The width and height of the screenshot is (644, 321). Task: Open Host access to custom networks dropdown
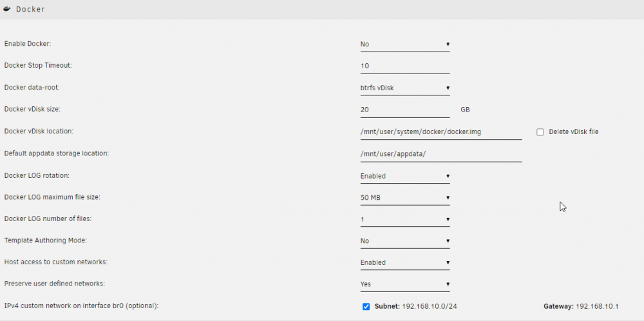[405, 262]
